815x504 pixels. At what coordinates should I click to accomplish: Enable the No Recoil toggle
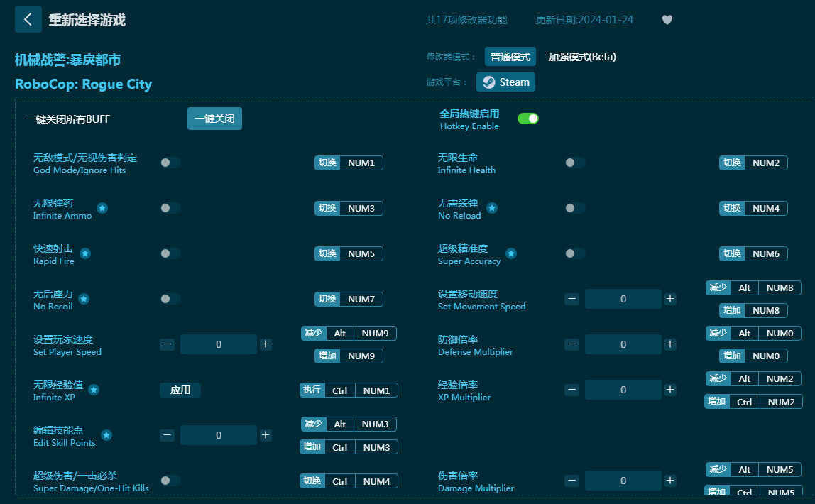point(170,299)
